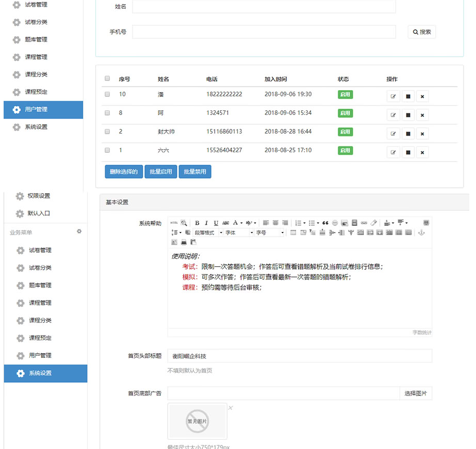Click the delete X icon for user 六六
476x449 pixels.
(422, 152)
